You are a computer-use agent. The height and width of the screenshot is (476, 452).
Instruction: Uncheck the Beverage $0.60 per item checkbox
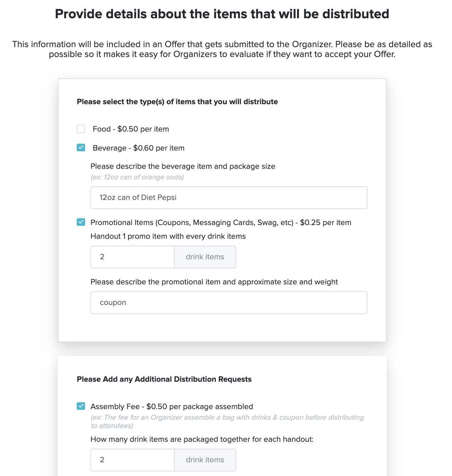click(x=81, y=148)
